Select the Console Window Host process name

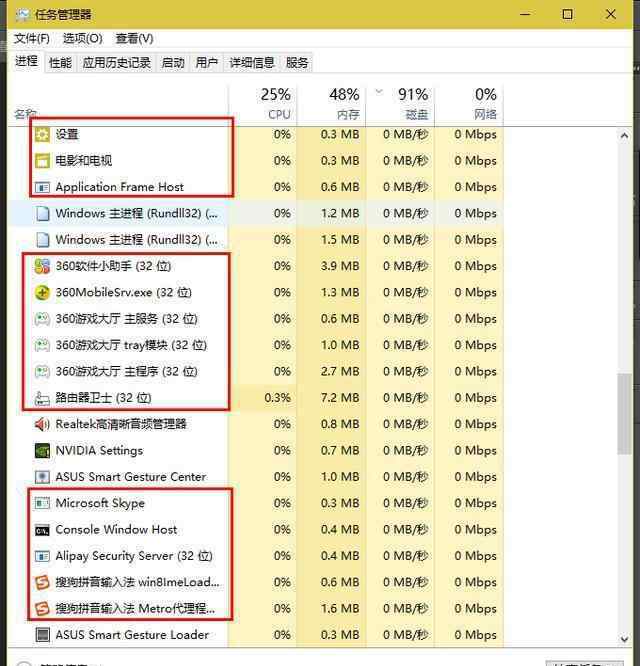point(116,530)
